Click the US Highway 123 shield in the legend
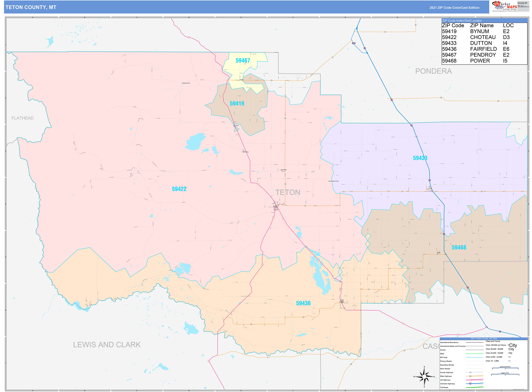Viewport: 532px width, 392px height. [x=470, y=380]
